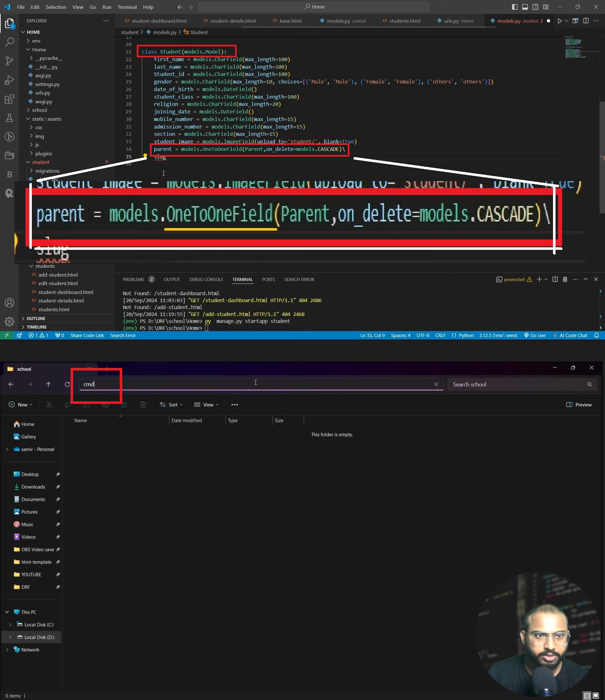The width and height of the screenshot is (605, 700).
Task: Open See more ellipsis in File Explorer toolbar
Action: tap(234, 405)
